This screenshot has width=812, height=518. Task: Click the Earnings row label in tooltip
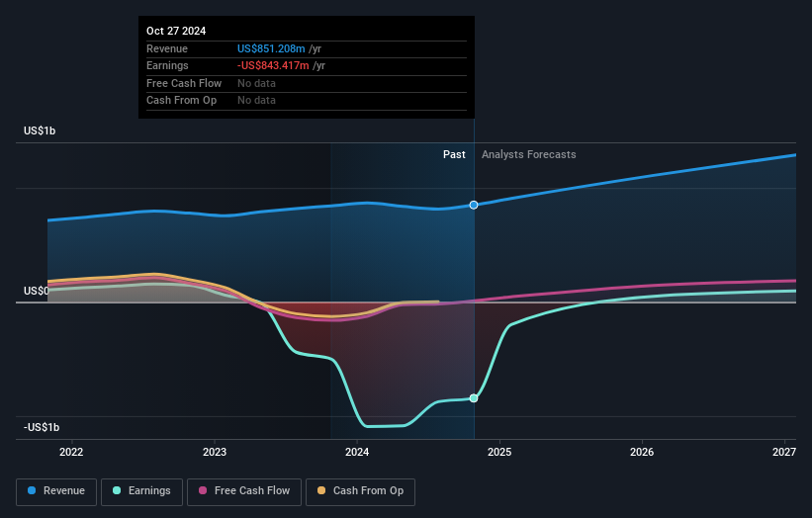[167, 65]
